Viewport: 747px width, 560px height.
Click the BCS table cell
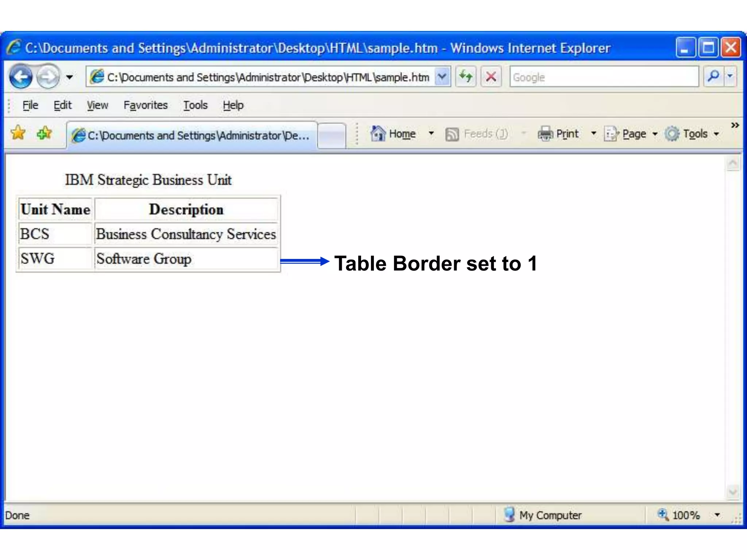[x=55, y=234]
